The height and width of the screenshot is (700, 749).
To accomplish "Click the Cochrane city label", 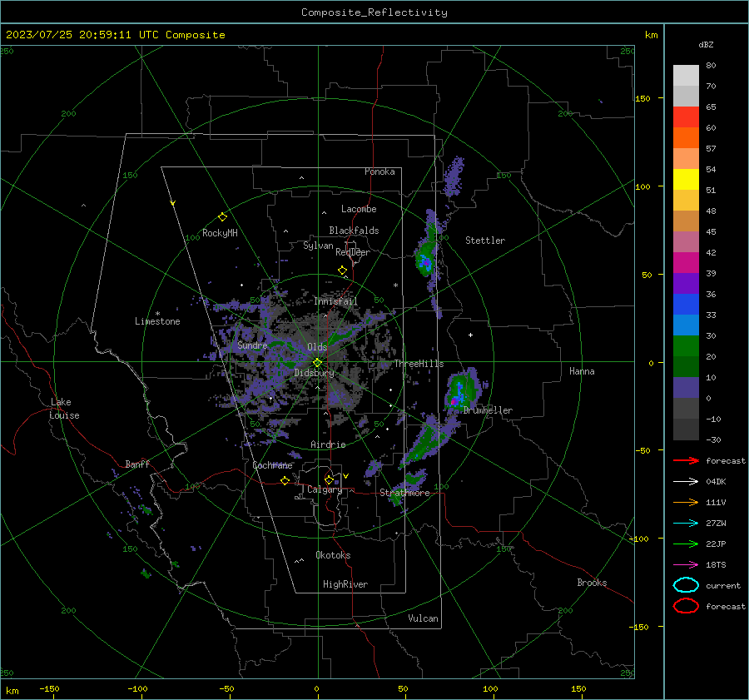I will pyautogui.click(x=272, y=465).
